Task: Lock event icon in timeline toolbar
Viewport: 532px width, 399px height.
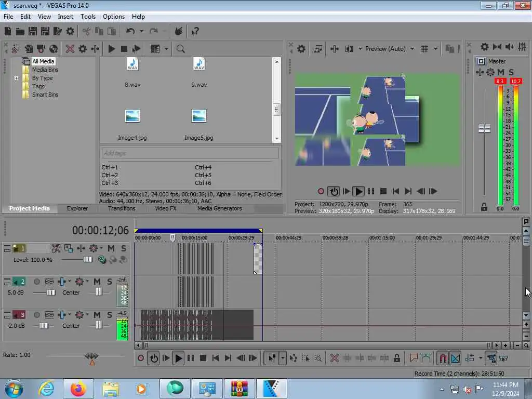Action: (x=396, y=358)
